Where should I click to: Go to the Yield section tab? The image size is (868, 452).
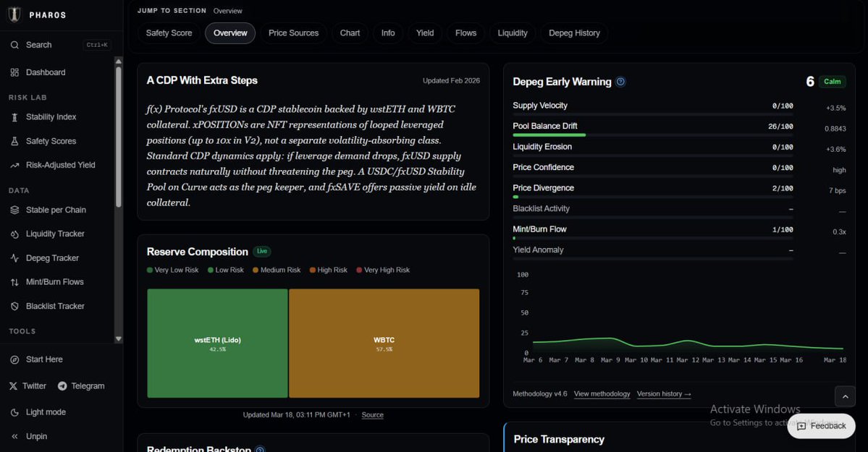[x=425, y=33]
